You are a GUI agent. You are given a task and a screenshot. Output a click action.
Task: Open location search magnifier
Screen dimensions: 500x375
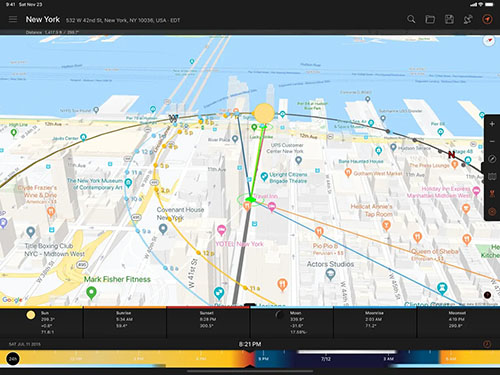pyautogui.click(x=411, y=19)
